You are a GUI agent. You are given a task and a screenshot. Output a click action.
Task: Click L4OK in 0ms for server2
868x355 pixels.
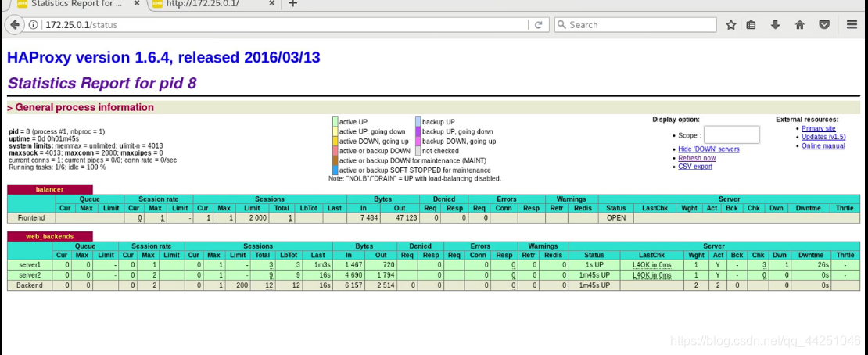[x=651, y=275]
